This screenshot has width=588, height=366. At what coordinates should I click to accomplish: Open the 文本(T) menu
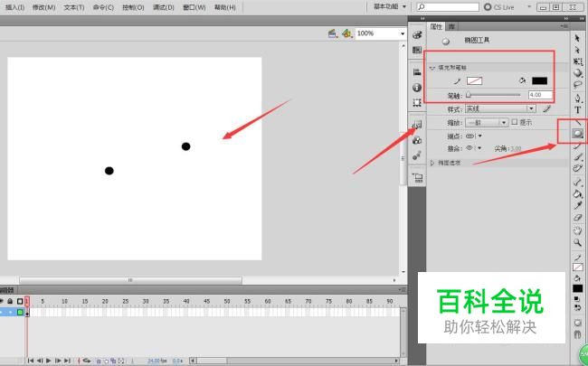click(x=74, y=7)
